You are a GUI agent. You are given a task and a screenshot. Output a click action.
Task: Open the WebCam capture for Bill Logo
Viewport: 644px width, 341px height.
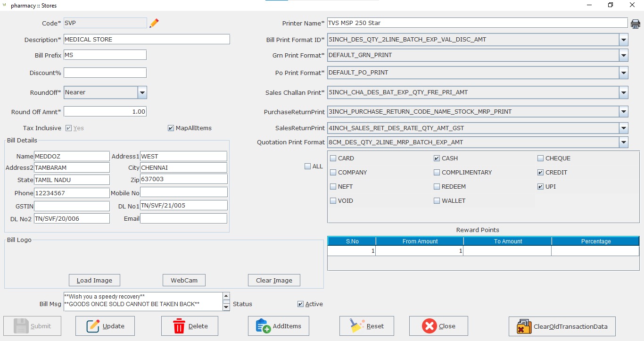point(184,280)
